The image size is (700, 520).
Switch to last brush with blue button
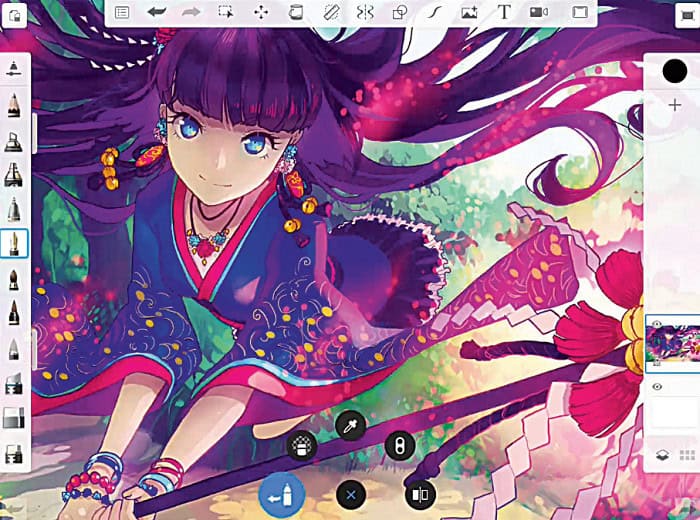282,495
